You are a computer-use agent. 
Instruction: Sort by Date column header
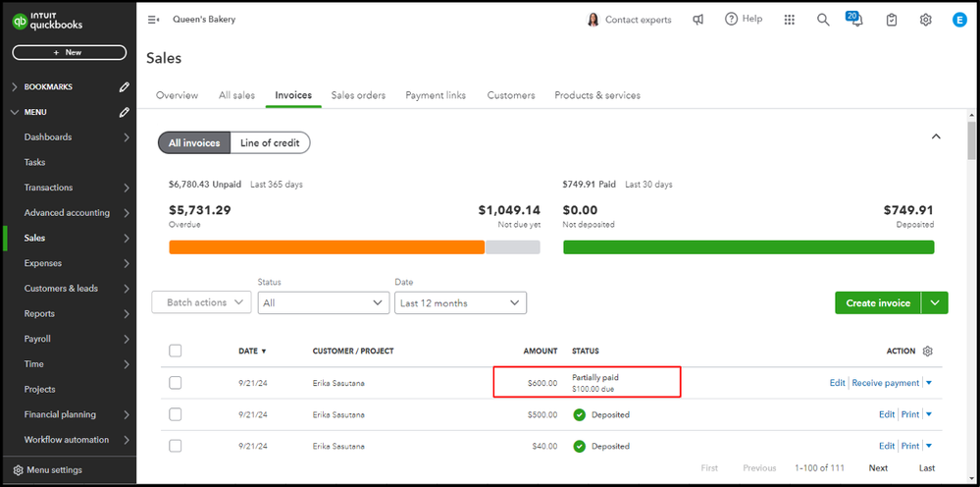[x=252, y=351]
